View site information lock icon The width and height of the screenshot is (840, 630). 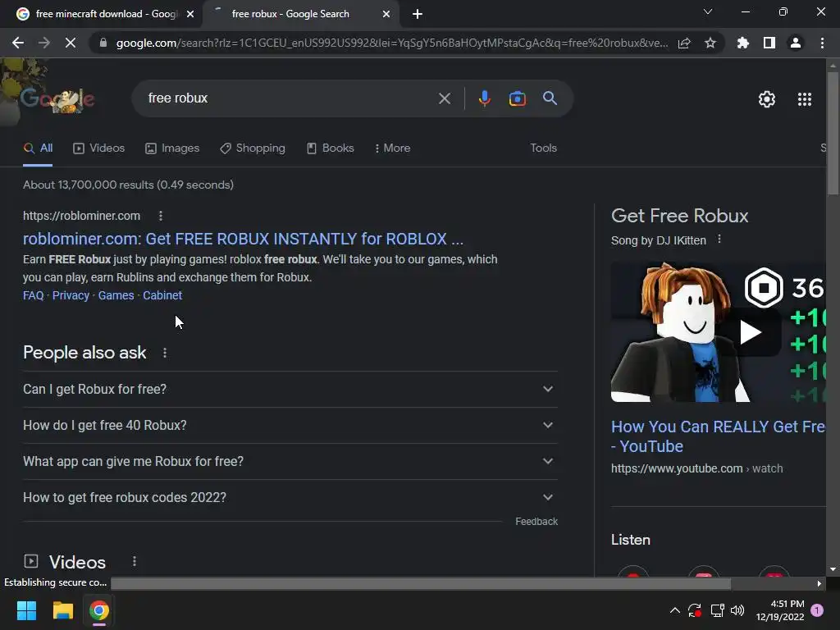click(103, 43)
